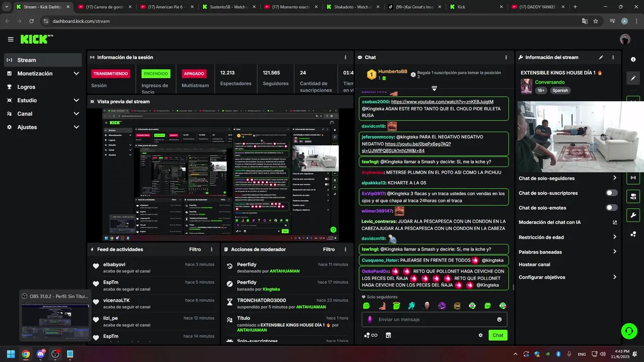Edit stream info with the pencil icon in panel header
Viewport: 644px width, 362px height.
point(601,57)
